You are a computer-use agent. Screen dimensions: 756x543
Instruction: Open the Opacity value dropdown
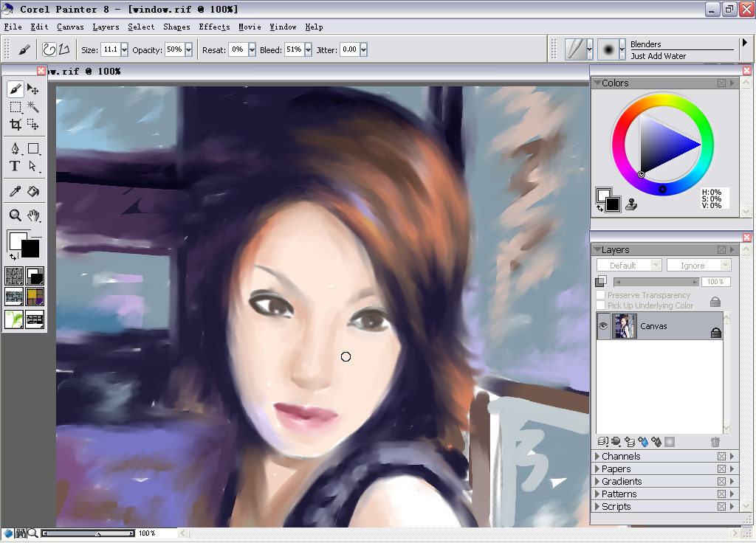tap(188, 49)
